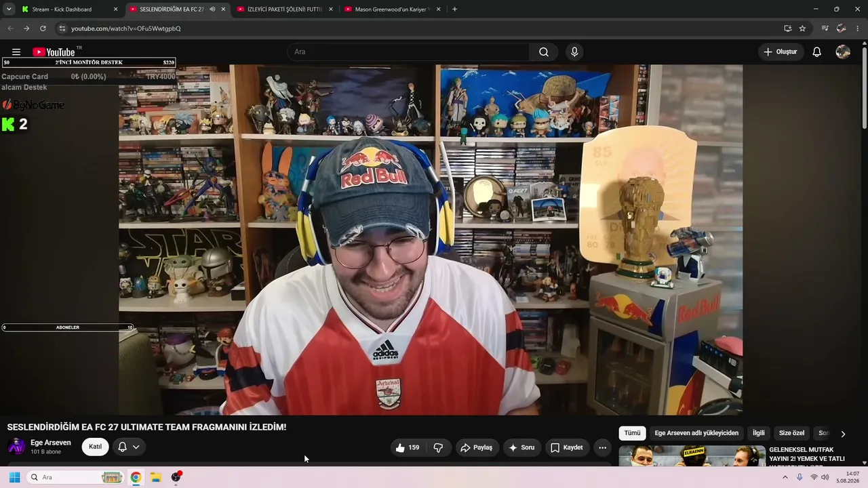The height and width of the screenshot is (488, 868).
Task: Switch to the Stream - Kick Dashboard tab
Action: pos(68,9)
